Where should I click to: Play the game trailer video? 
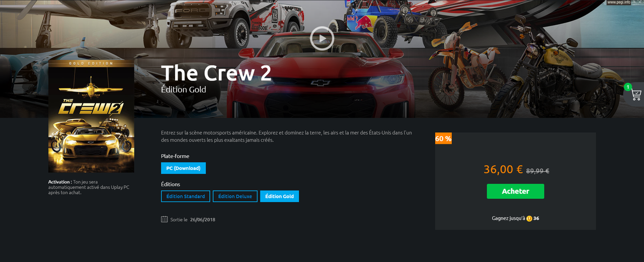coord(322,38)
